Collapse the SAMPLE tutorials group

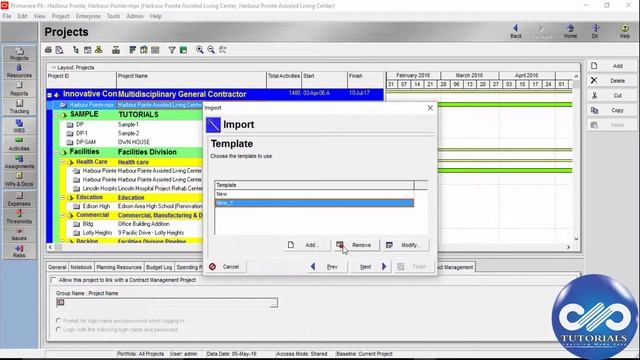point(57,115)
